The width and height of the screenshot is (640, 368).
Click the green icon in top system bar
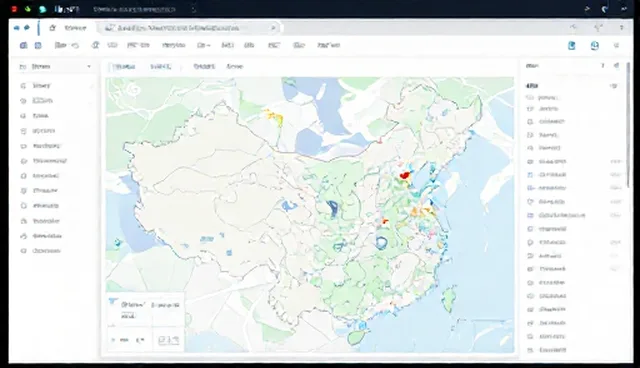[28, 9]
